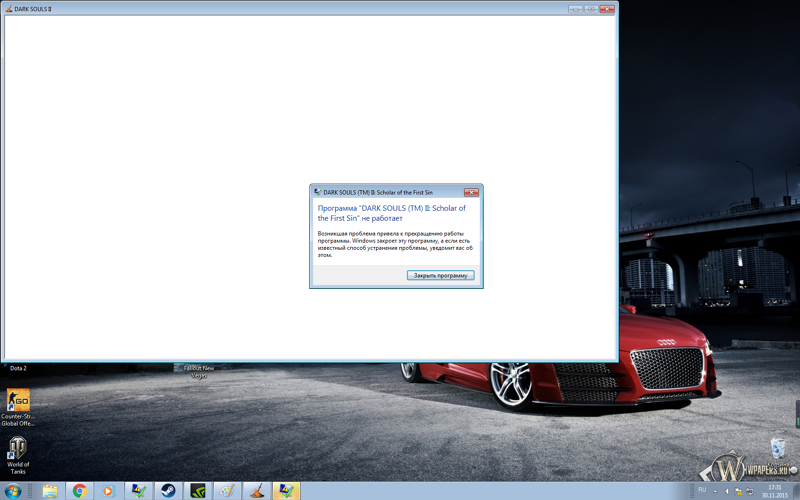Maximize the DARK SOULS II window
This screenshot has width=800, height=500.
(591, 9)
